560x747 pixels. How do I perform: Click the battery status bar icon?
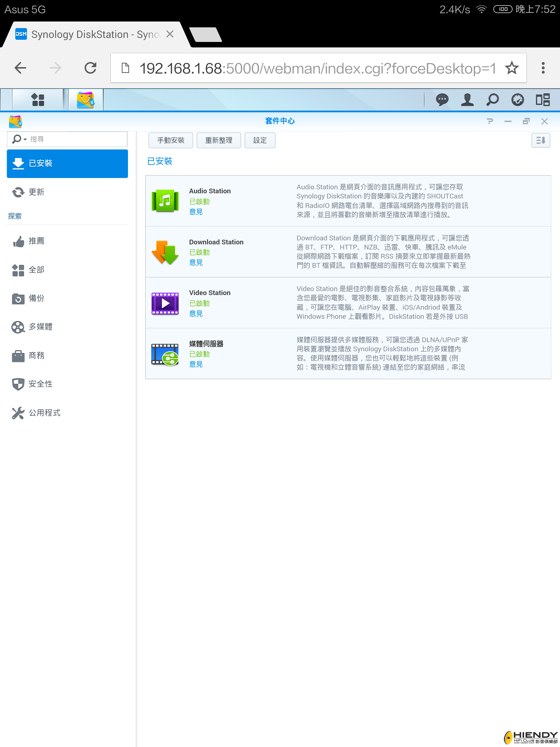[503, 9]
